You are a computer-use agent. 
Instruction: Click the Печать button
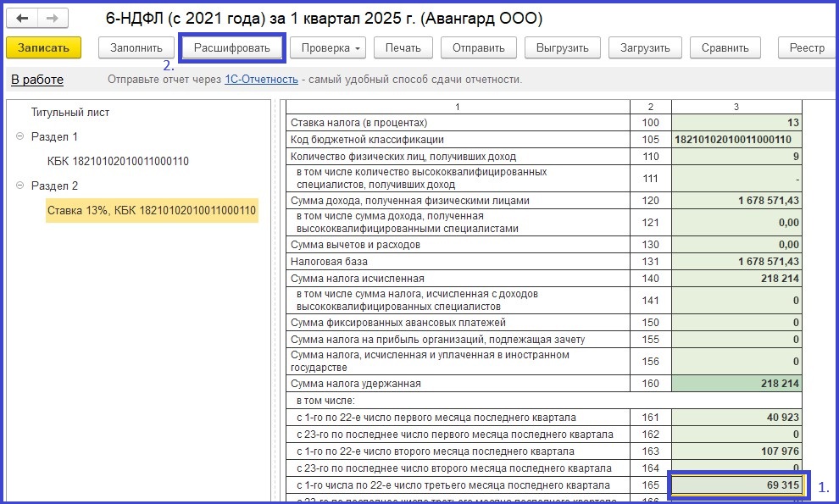(403, 47)
